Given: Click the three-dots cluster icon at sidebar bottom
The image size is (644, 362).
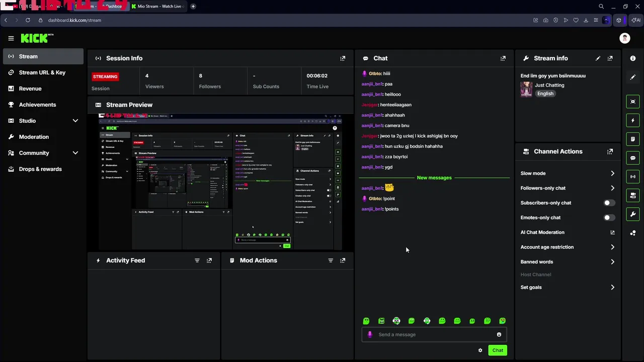Looking at the screenshot, I should click(633, 233).
